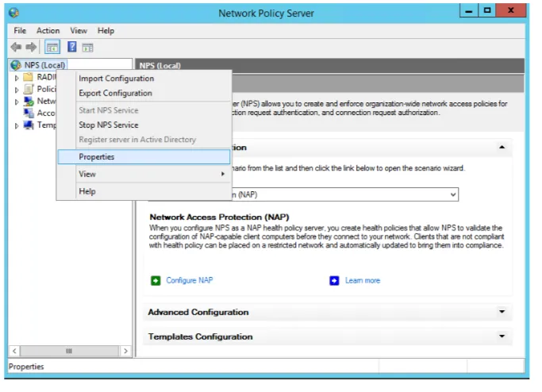Image resolution: width=542 pixels, height=392 pixels.
Task: Choose Export Configuration from context menu
Action: [x=144, y=93]
